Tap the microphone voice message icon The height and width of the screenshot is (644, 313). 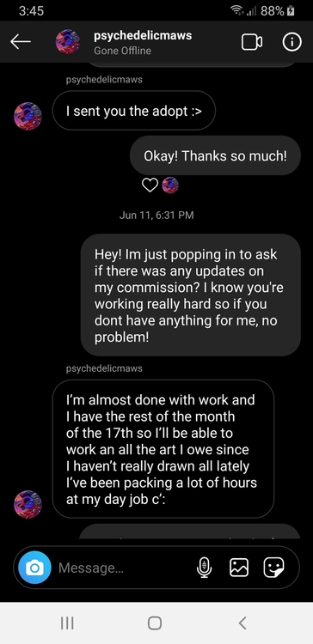204,568
